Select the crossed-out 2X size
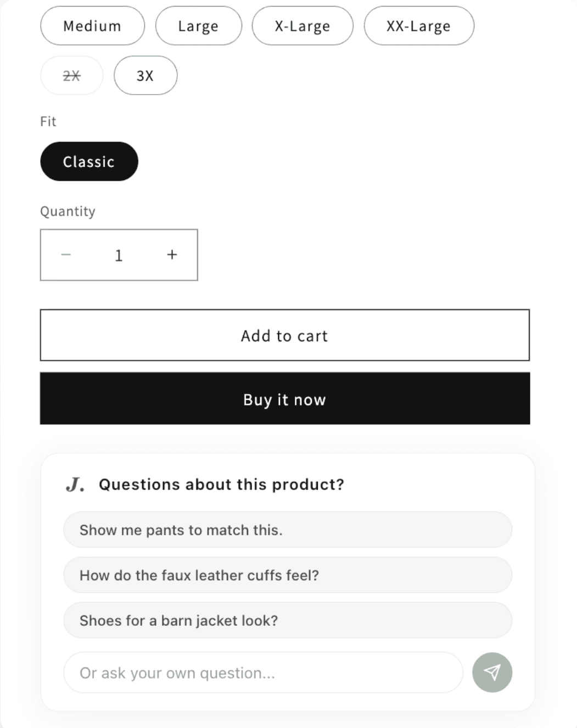 pos(71,75)
